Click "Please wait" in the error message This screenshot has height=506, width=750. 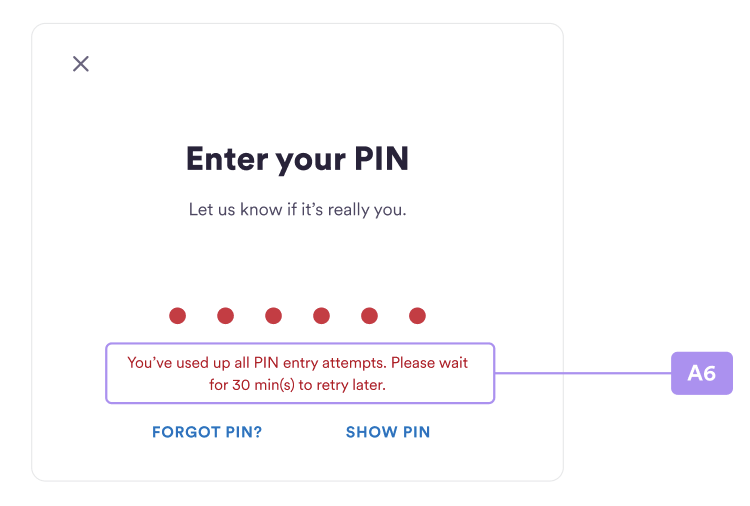pos(429,363)
